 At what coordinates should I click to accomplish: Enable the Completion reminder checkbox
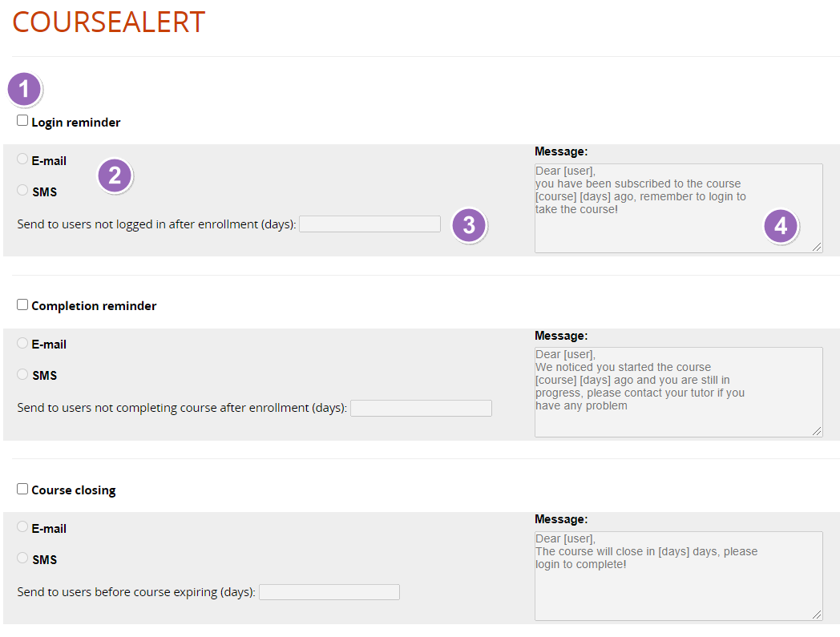point(22,304)
